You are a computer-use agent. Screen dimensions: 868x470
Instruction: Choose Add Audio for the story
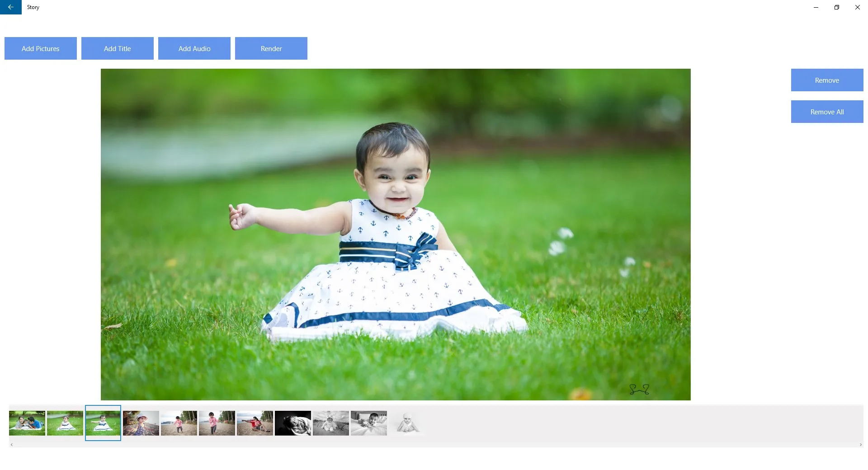194,48
